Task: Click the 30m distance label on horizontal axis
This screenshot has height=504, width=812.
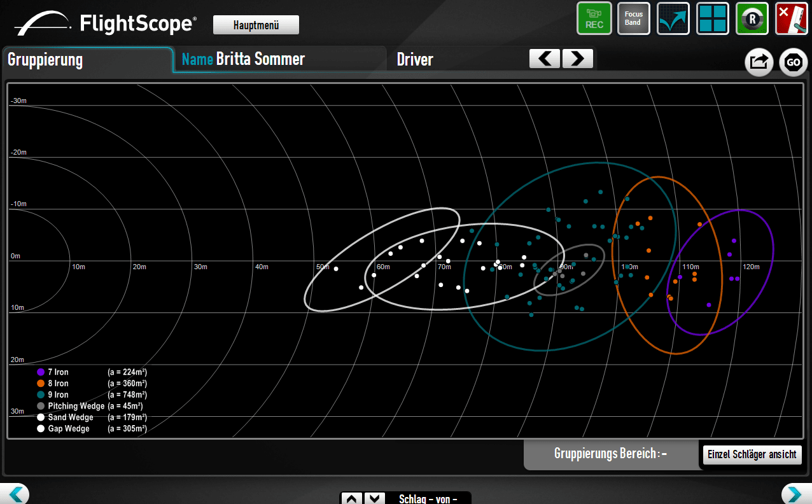Action: [x=200, y=267]
